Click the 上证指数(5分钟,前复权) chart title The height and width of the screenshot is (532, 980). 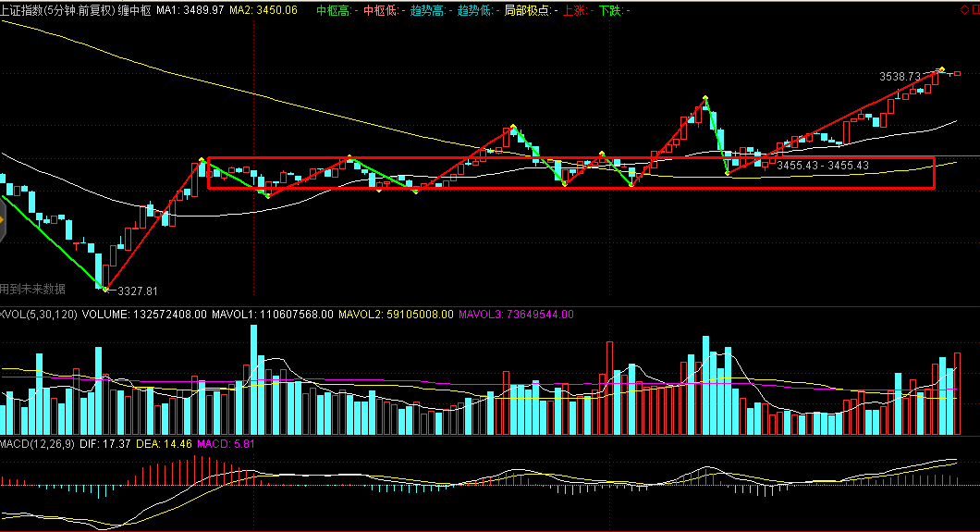point(57,10)
